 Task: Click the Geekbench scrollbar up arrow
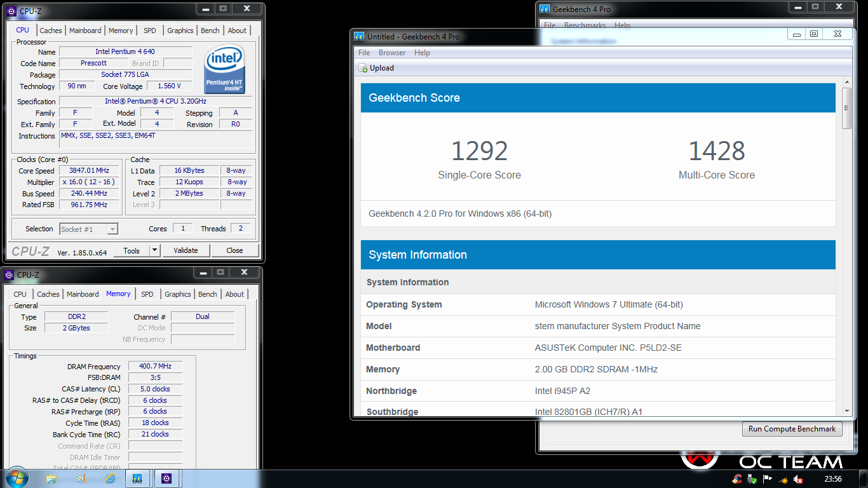click(846, 82)
